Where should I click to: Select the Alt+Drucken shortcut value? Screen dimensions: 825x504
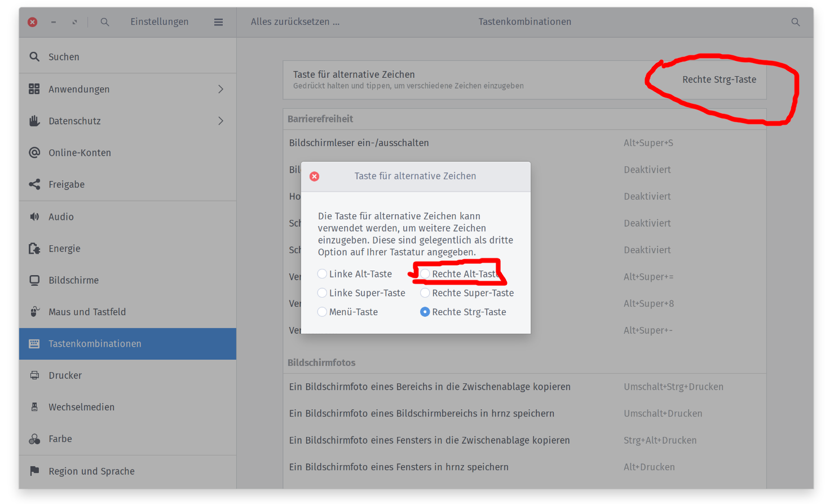649,467
